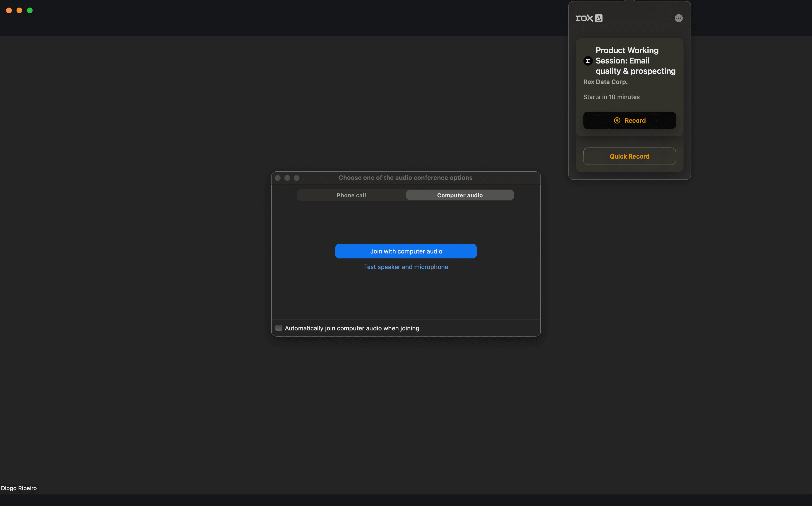The width and height of the screenshot is (812, 506).
Task: Click the Diogo Ribeiro name label
Action: coord(19,488)
